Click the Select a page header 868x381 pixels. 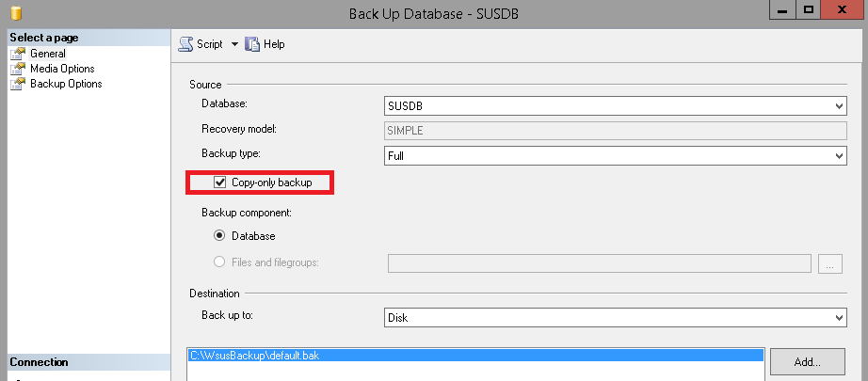pos(88,38)
